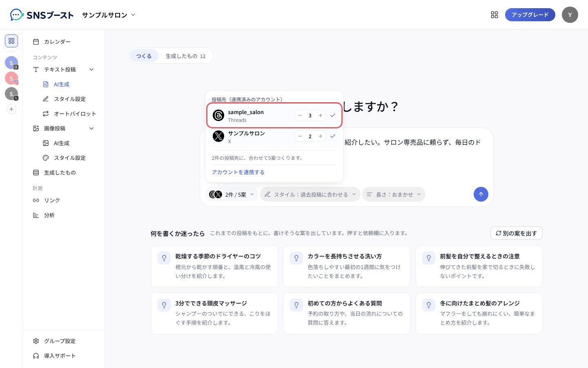Collapse the 画像投稿 section chevron
This screenshot has height=368, width=588.
pos(91,128)
